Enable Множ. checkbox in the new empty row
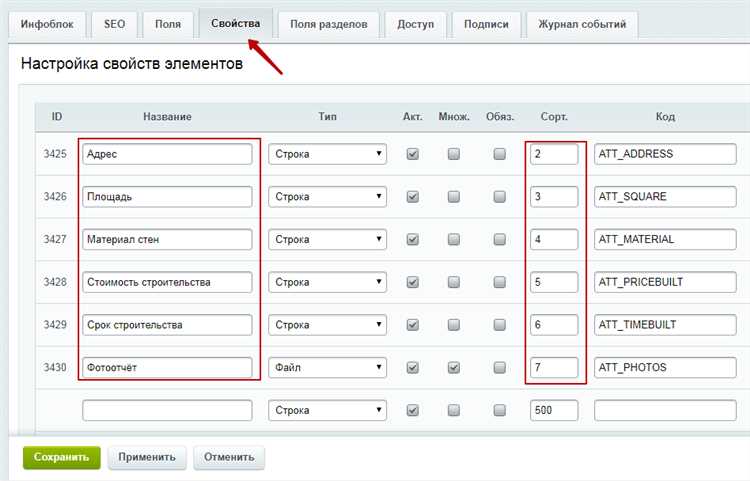750x481 pixels. (x=453, y=410)
